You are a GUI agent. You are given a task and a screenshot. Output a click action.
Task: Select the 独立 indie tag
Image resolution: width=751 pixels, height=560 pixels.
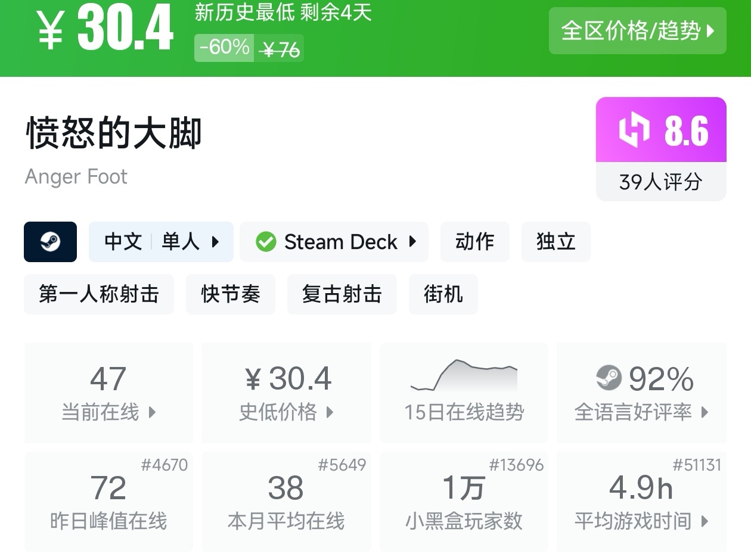(556, 242)
